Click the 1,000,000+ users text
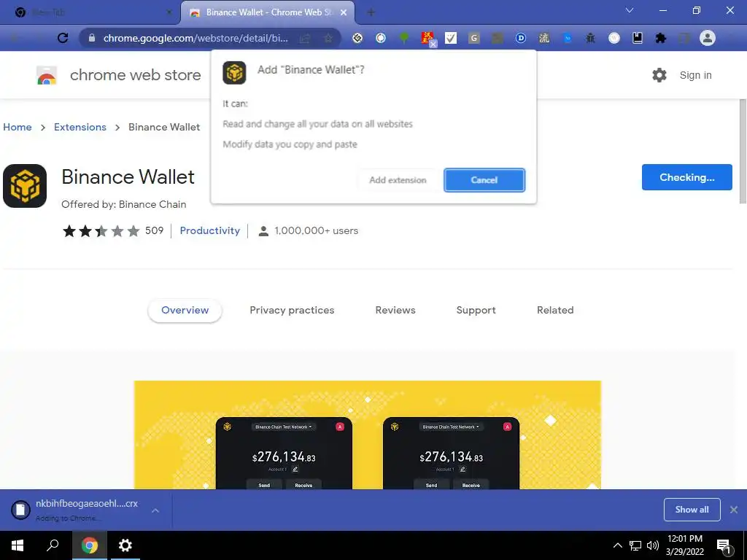This screenshot has width=747, height=560. (317, 230)
